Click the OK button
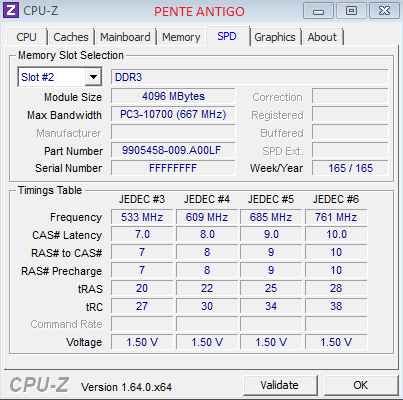The image size is (403, 400). click(x=360, y=385)
